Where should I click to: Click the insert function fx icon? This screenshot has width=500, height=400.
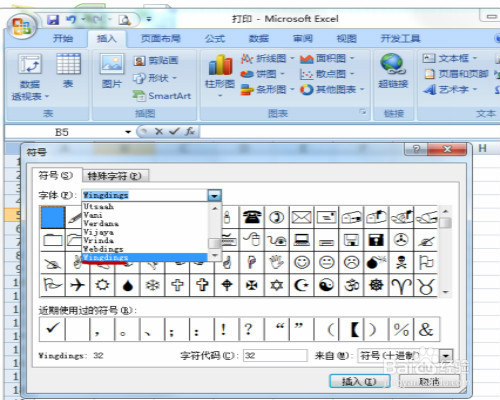tap(190, 132)
